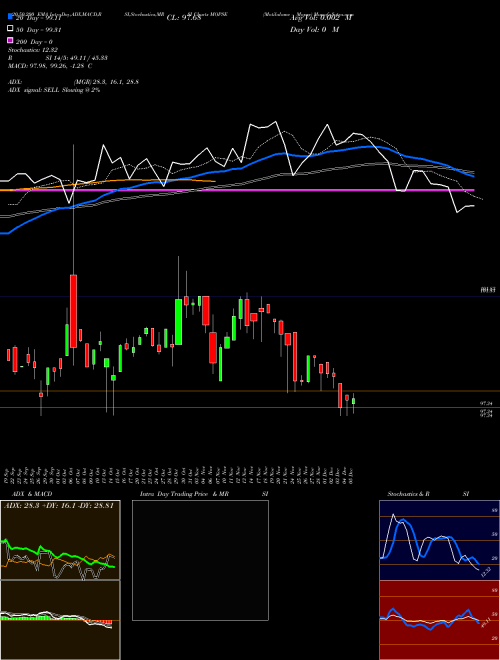Click the large green candlestick near 29 Oct
This screenshot has height=660, width=500.
[x=178, y=322]
